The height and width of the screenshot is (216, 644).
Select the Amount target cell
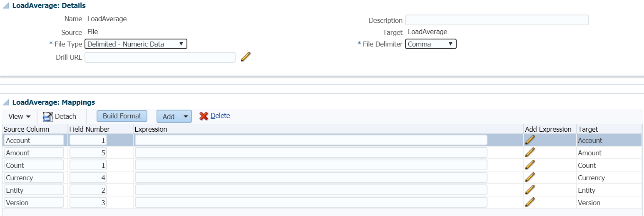click(x=609, y=153)
